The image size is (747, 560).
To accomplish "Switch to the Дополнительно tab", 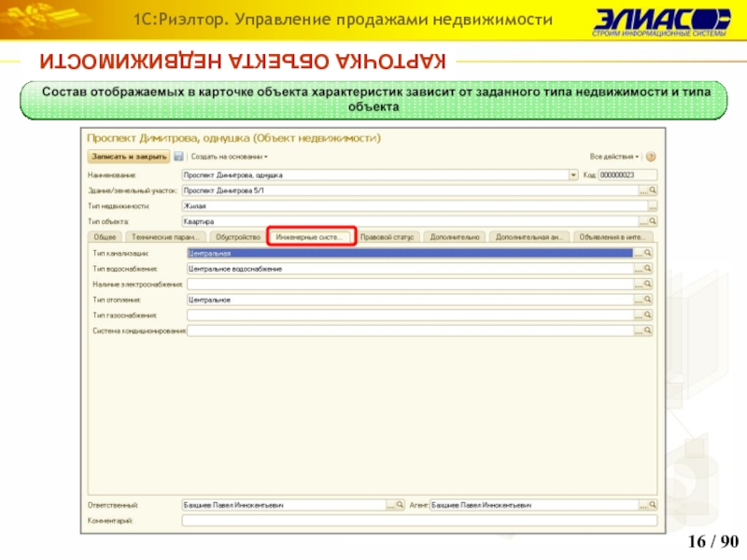I will [x=455, y=237].
